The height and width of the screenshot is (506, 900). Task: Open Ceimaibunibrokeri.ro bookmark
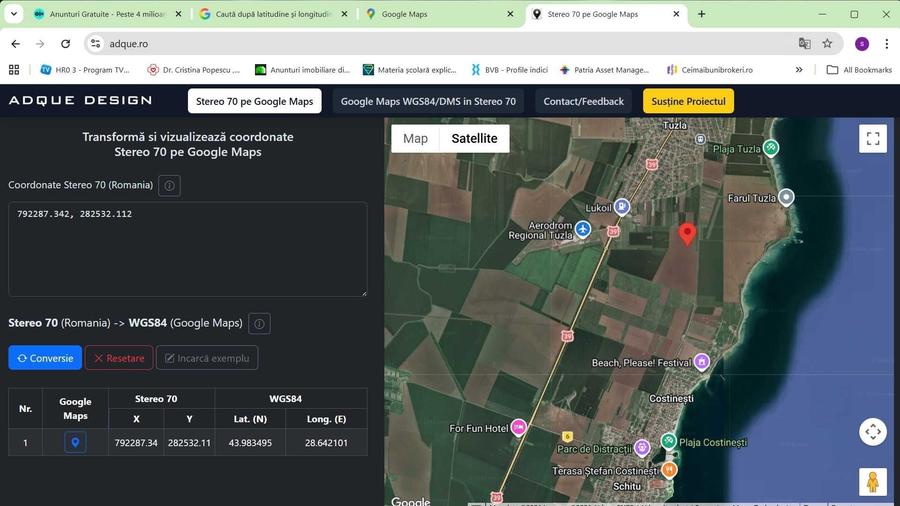click(x=710, y=70)
